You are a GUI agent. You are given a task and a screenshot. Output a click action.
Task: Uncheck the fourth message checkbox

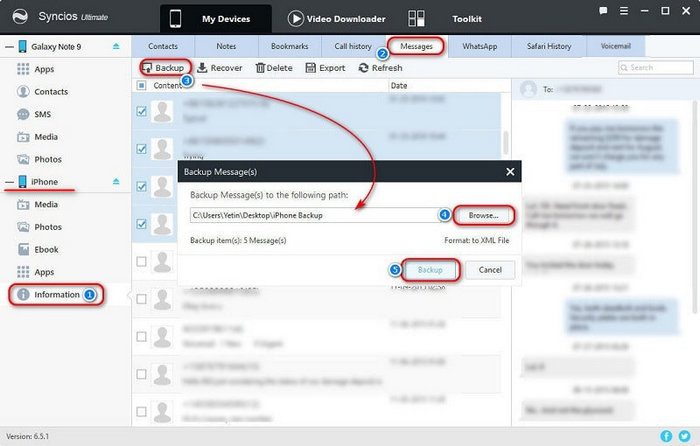141,224
